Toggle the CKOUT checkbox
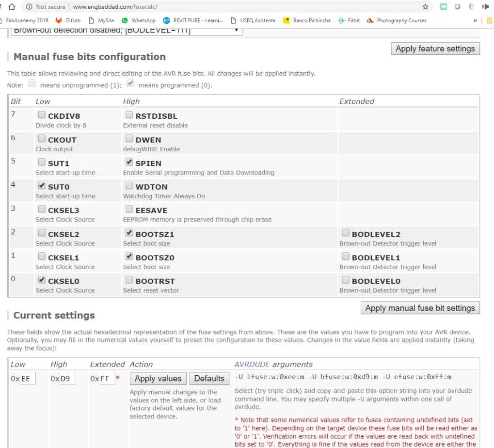 [x=42, y=138]
